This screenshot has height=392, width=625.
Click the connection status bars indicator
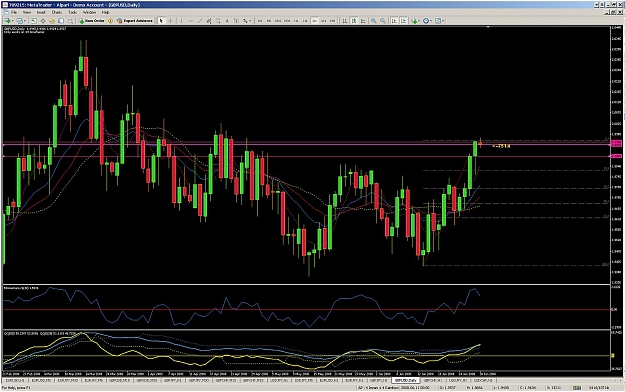pos(577,388)
